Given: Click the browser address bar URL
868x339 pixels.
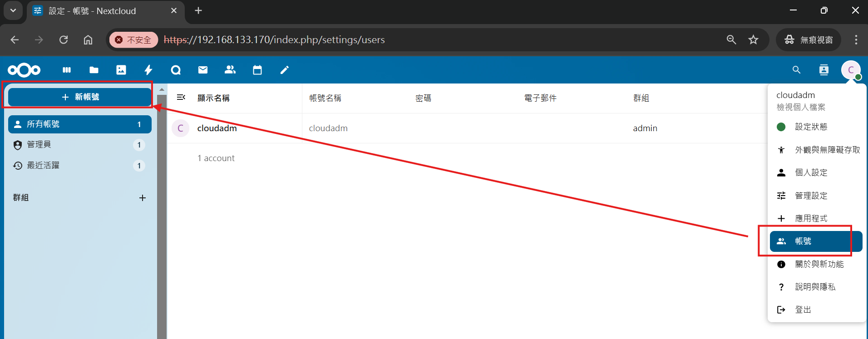Looking at the screenshot, I should [x=318, y=40].
